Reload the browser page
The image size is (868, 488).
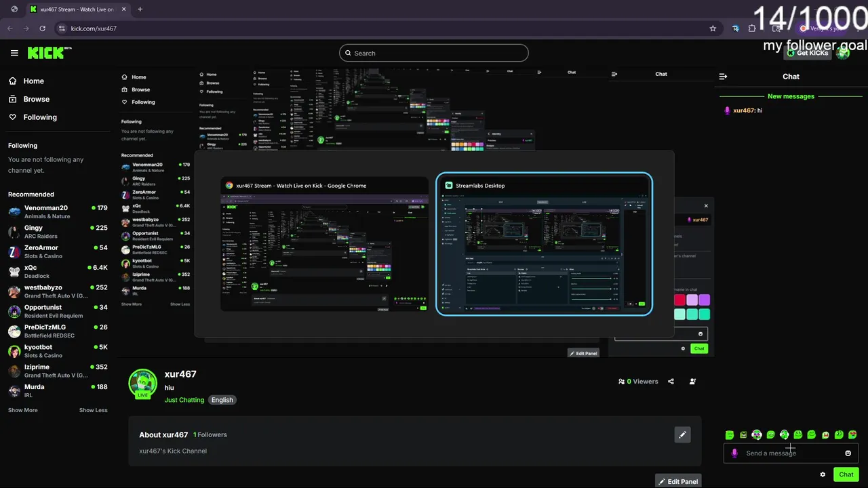pyautogui.click(x=42, y=28)
